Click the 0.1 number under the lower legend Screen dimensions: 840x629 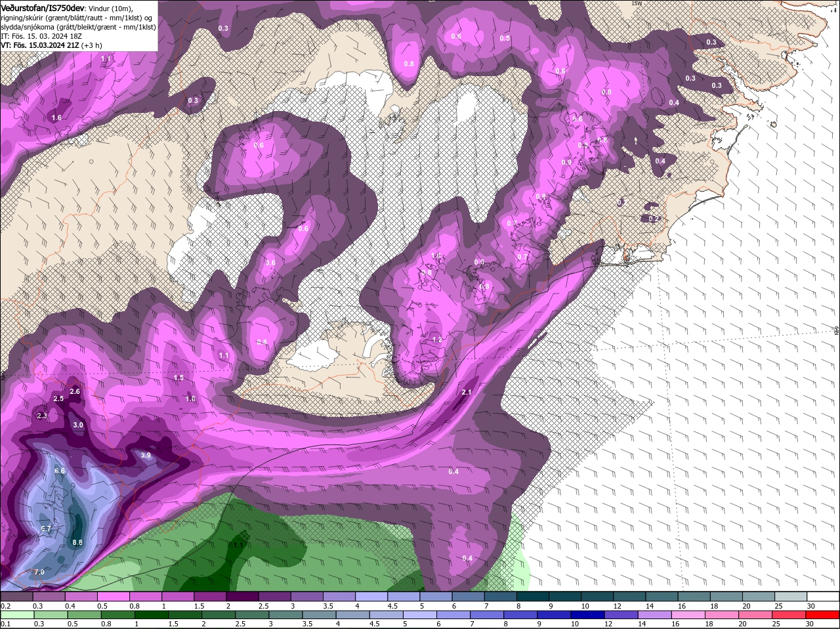click(x=5, y=624)
